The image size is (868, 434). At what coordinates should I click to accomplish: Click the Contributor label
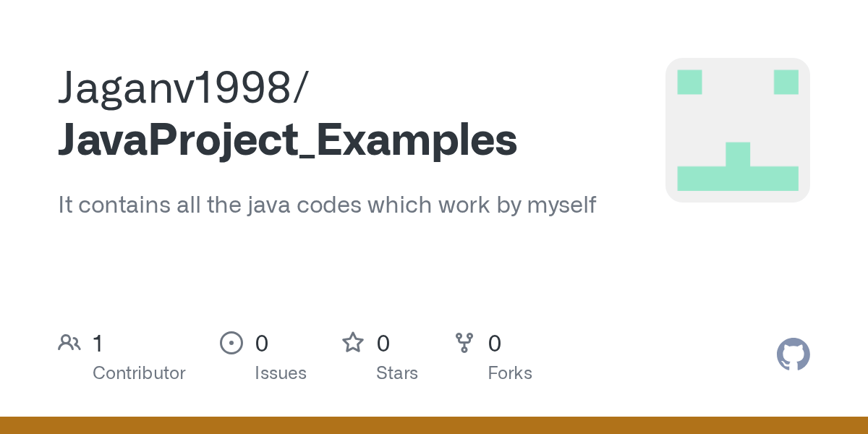pyautogui.click(x=139, y=373)
